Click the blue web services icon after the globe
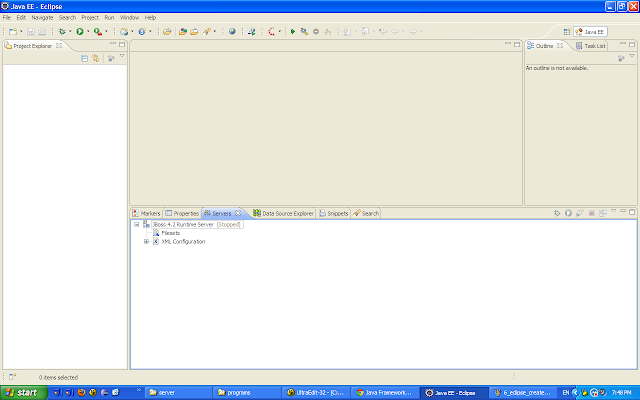640x400 pixels. pyautogui.click(x=252, y=31)
